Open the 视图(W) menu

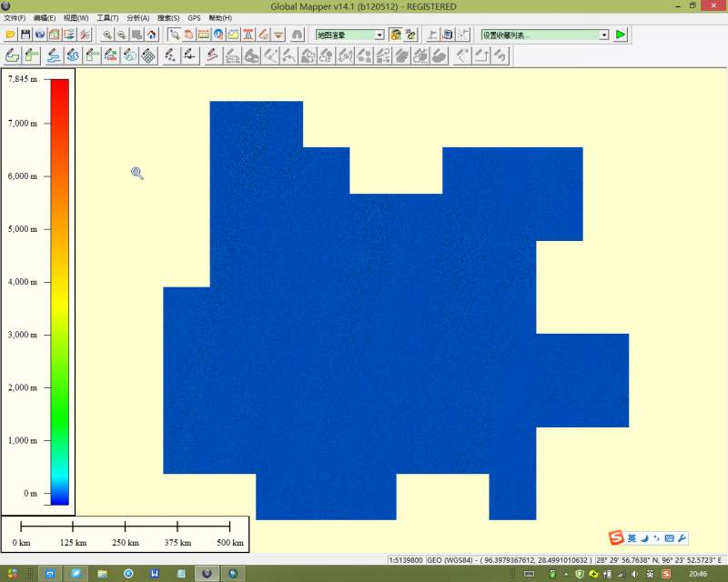pyautogui.click(x=76, y=18)
